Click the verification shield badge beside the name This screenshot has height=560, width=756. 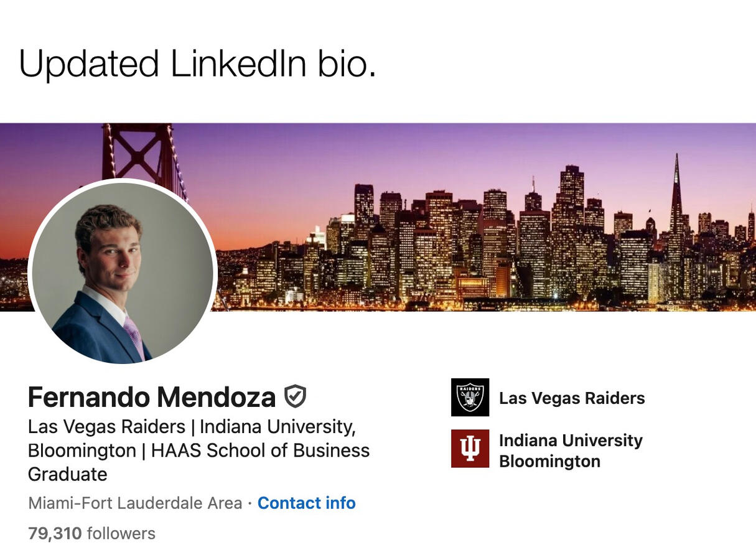[295, 396]
